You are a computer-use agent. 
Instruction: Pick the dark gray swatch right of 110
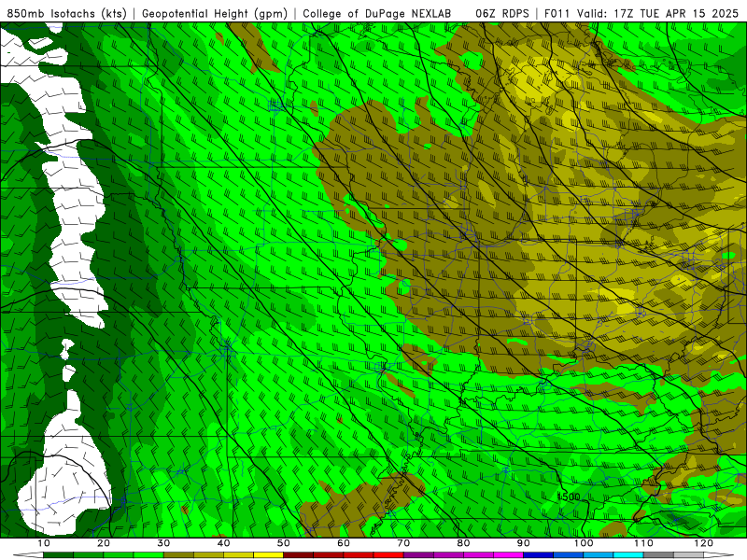658,555
